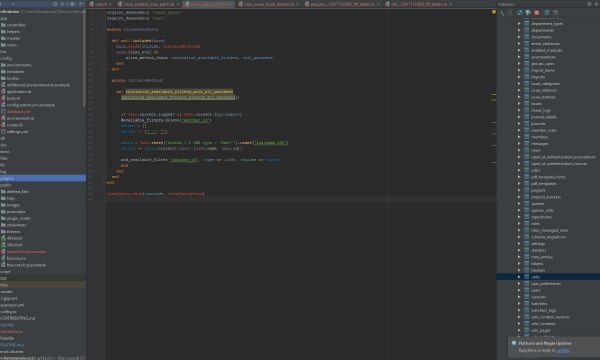Expand the enumerations table node
Screen dimensions: 600x360
click(x=519, y=57)
